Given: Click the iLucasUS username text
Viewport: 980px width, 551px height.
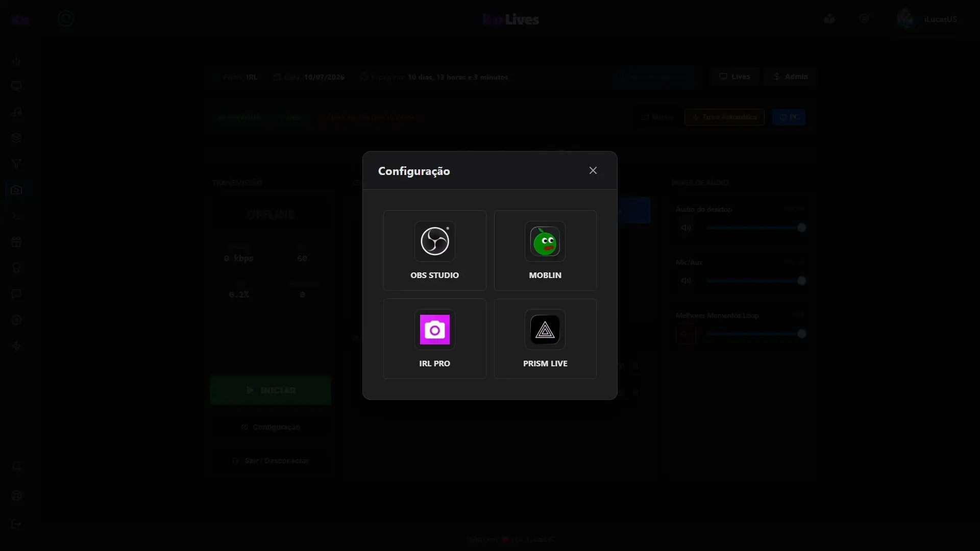Looking at the screenshot, I should (940, 19).
